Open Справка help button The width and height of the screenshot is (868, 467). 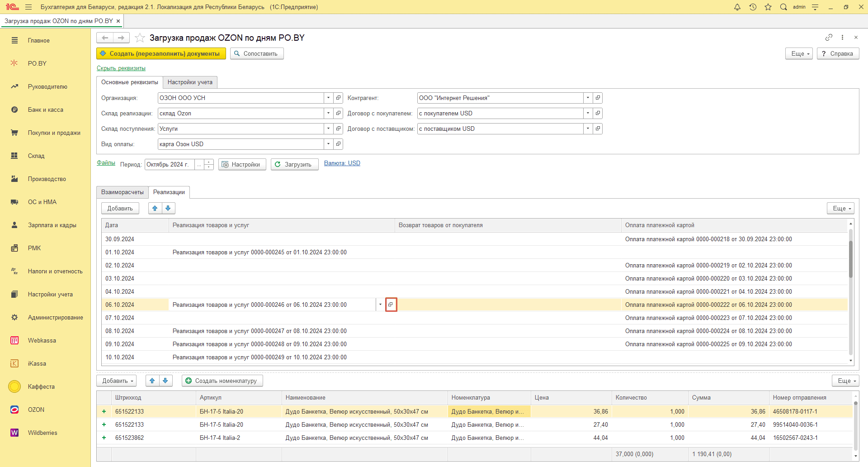tap(838, 53)
